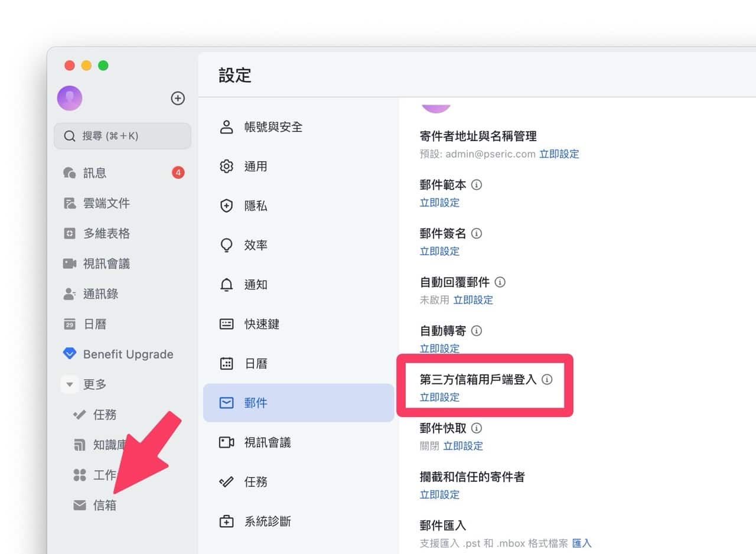The width and height of the screenshot is (756, 554).
Task: Click the info icon beside 自動回覆郵件
Action: [500, 282]
